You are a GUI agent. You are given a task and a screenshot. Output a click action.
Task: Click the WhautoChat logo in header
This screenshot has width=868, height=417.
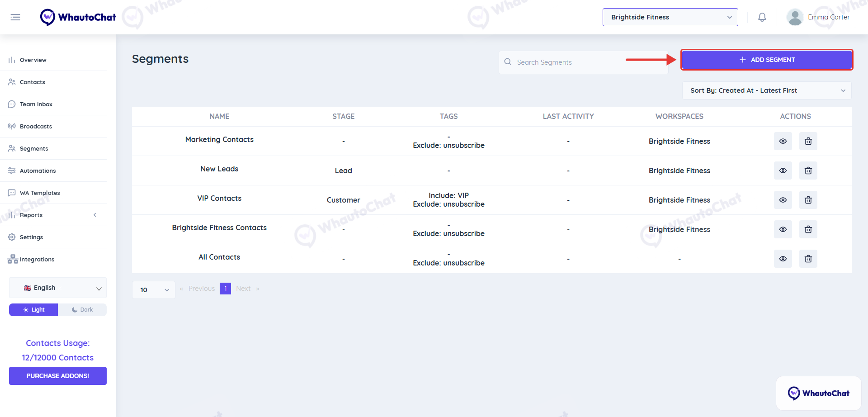pyautogui.click(x=78, y=17)
